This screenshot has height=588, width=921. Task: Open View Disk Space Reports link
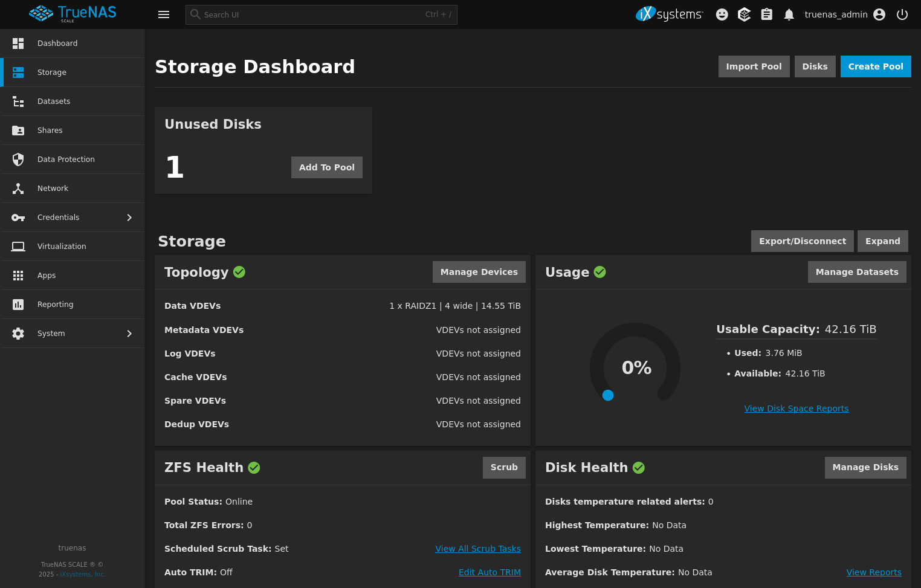coord(797,409)
